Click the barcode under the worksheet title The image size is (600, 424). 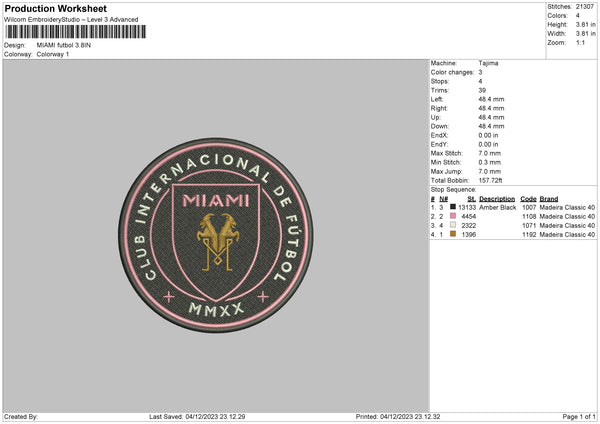tap(75, 32)
